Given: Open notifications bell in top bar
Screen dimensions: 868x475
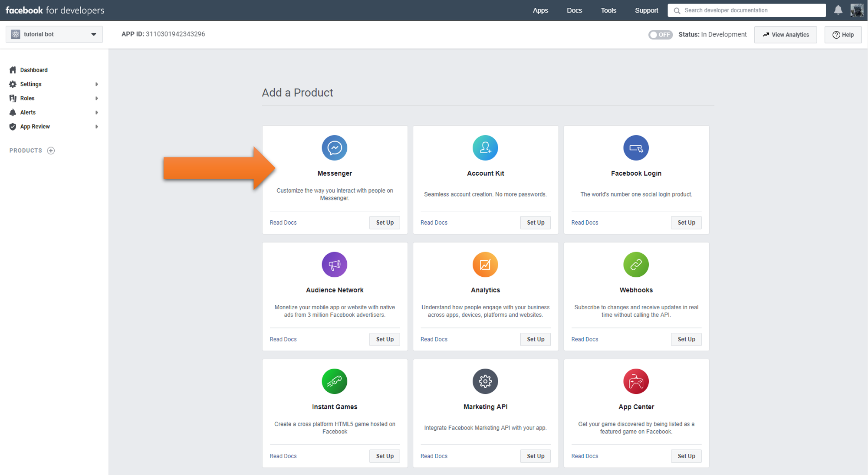Looking at the screenshot, I should pos(838,10).
